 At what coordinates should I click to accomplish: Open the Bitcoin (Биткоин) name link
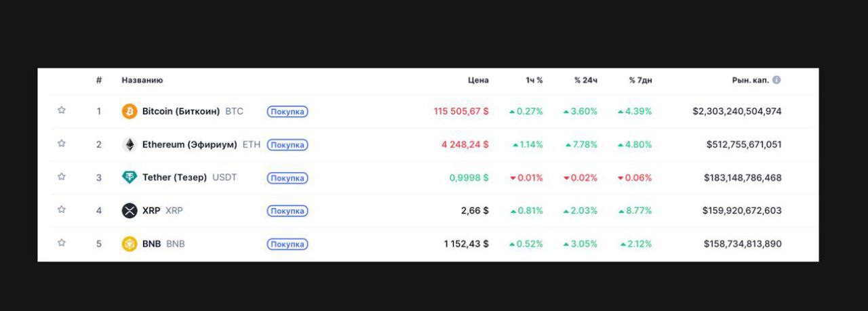[x=181, y=111]
